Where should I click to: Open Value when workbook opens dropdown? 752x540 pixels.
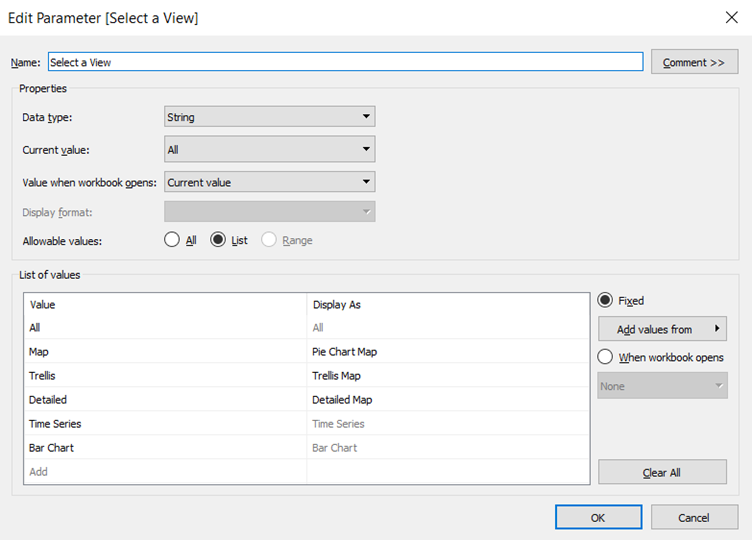(269, 183)
